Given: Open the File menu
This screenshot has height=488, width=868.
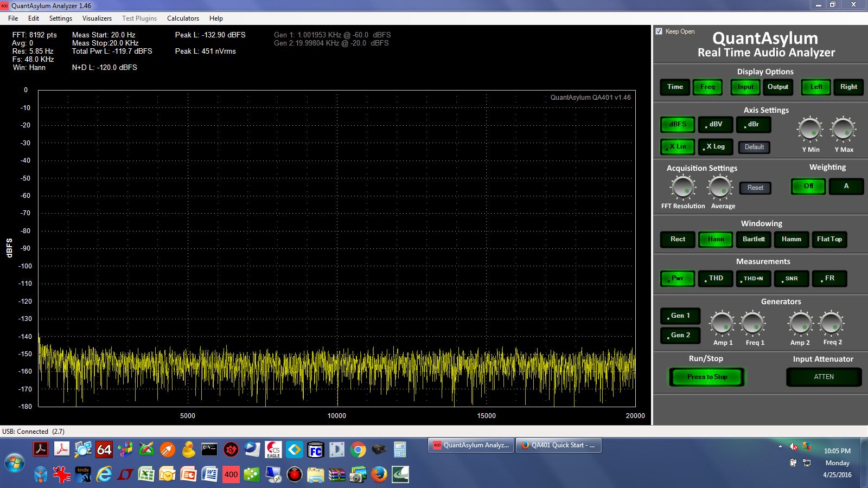Looking at the screenshot, I should 13,18.
